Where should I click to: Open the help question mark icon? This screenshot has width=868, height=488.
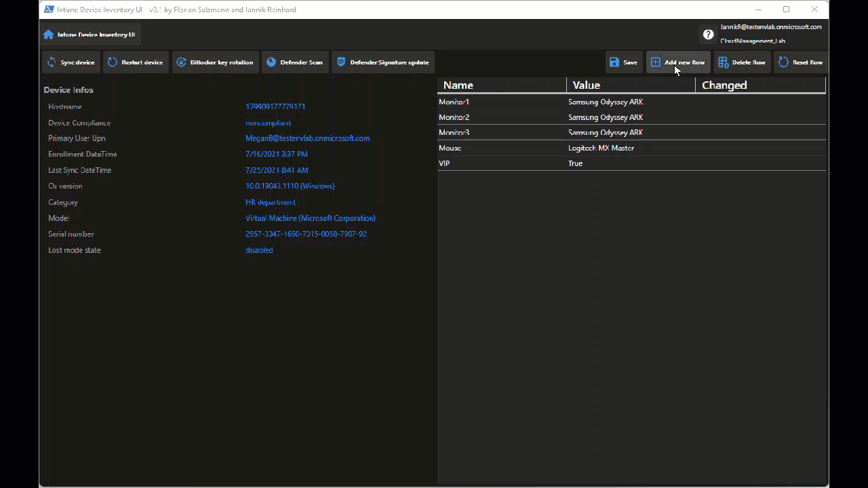coord(708,35)
